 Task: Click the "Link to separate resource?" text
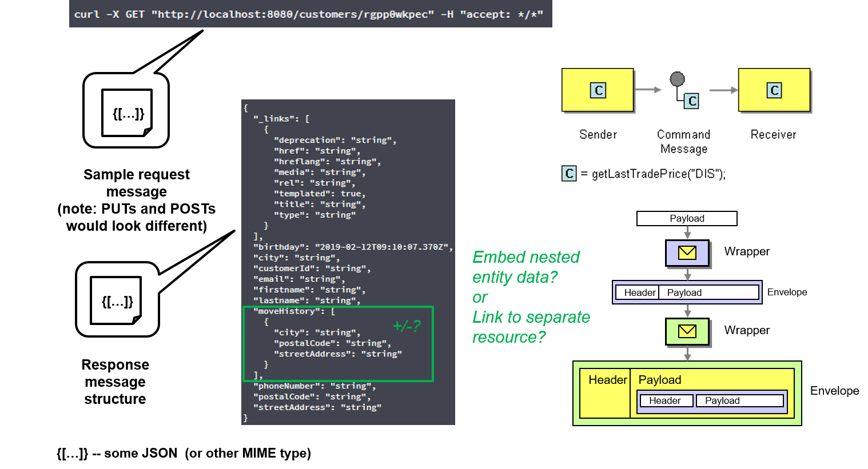click(x=531, y=327)
